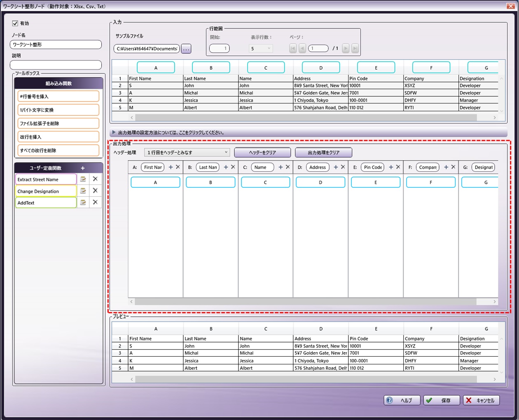Viewport: 519px width, 420px height.
Task: Click the 'Jessica' Last Name cell in the preview table
Action: pos(211,361)
